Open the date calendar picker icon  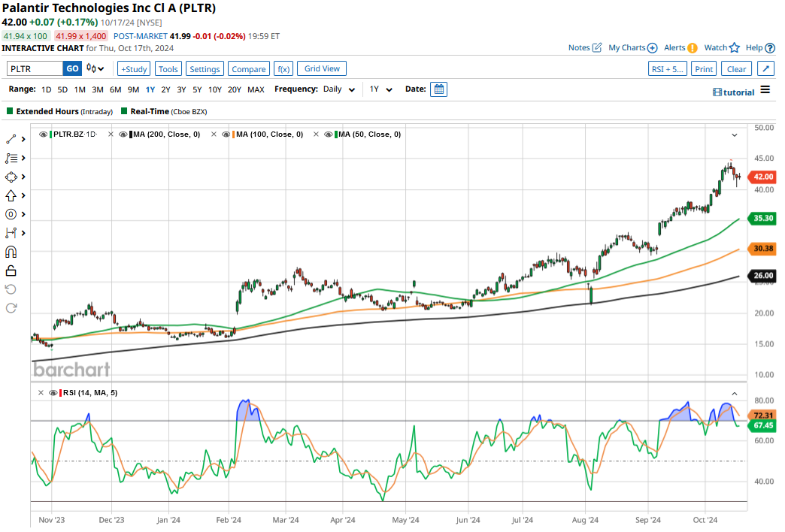(438, 89)
